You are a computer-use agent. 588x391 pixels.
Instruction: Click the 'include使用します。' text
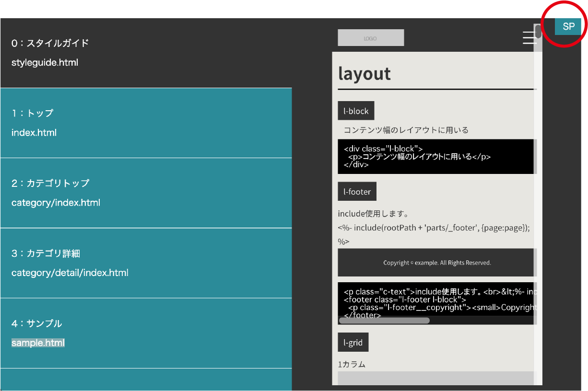373,214
